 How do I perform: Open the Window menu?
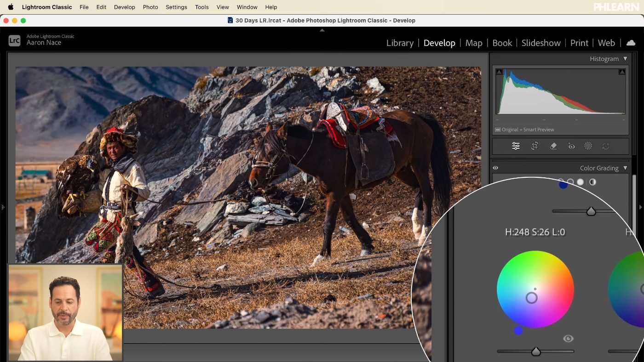[247, 7]
